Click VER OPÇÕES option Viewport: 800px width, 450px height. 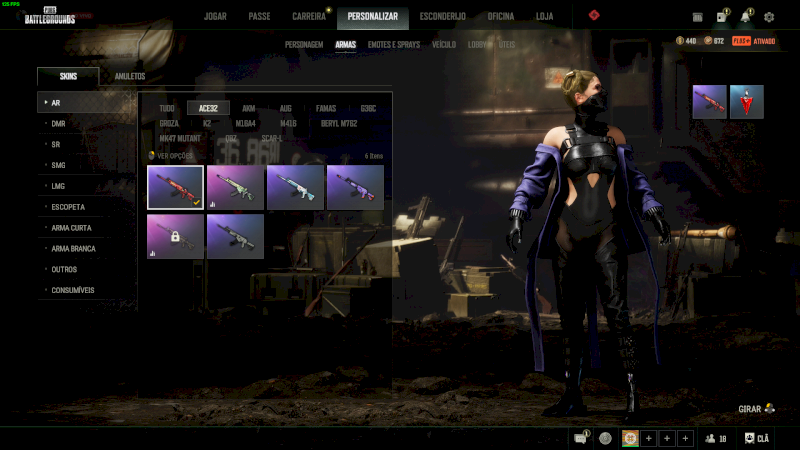170,156
